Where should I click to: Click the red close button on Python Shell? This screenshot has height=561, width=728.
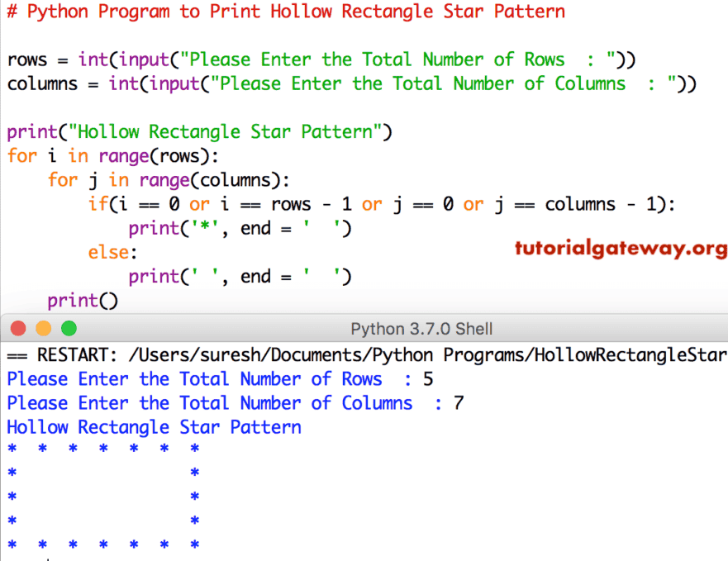17,328
